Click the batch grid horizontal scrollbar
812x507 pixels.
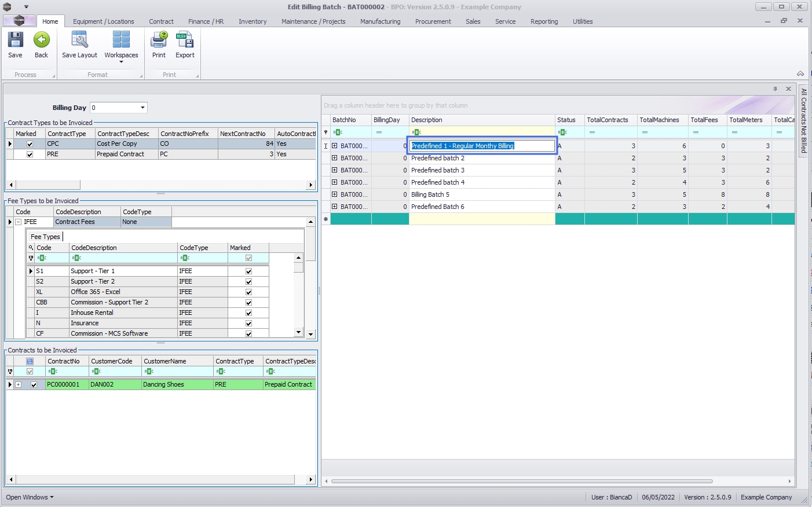tap(521, 481)
